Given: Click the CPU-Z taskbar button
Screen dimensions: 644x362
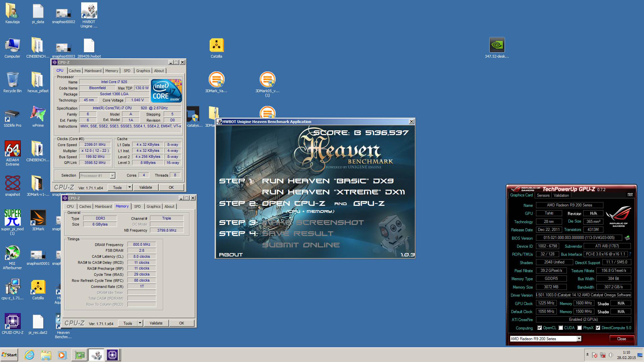Looking at the screenshot, I should (112, 355).
